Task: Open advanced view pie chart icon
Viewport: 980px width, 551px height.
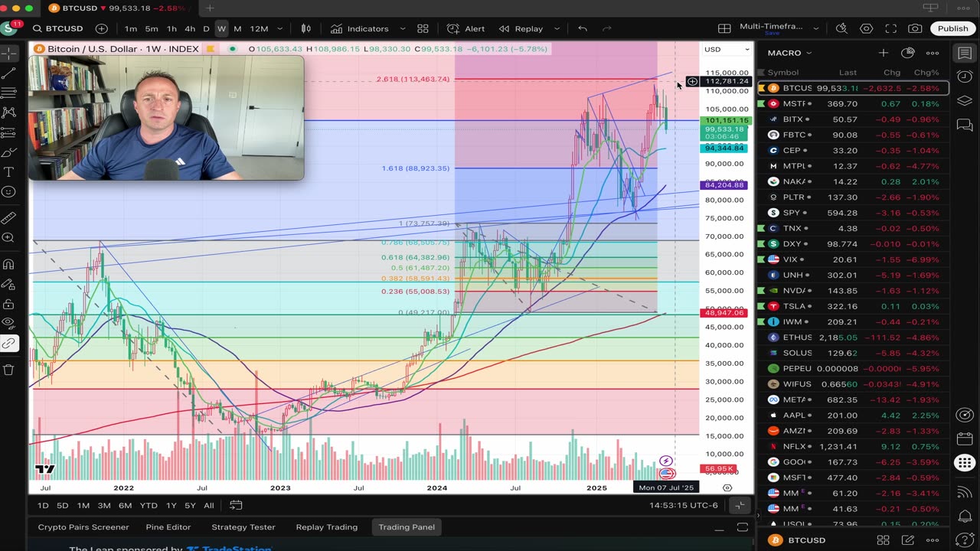Action: click(908, 53)
